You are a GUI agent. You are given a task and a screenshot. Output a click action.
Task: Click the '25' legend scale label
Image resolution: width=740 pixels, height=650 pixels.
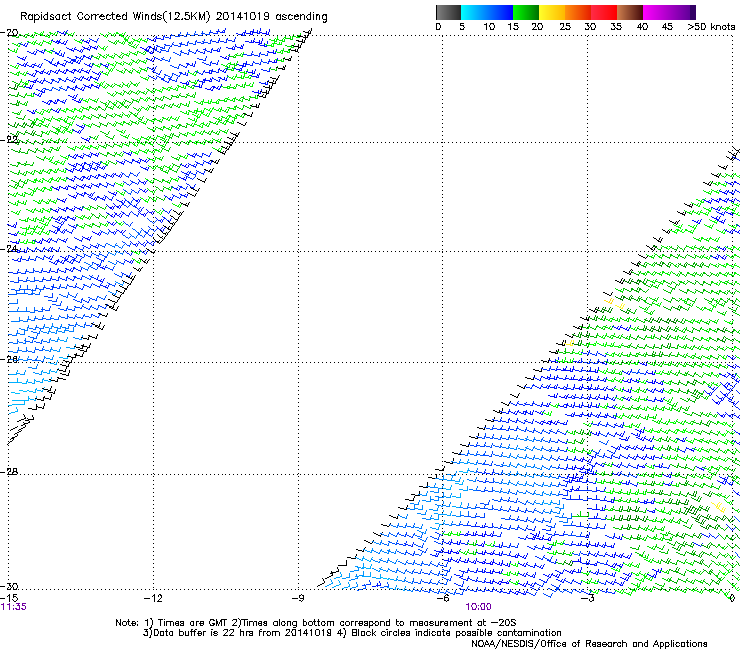(565, 27)
